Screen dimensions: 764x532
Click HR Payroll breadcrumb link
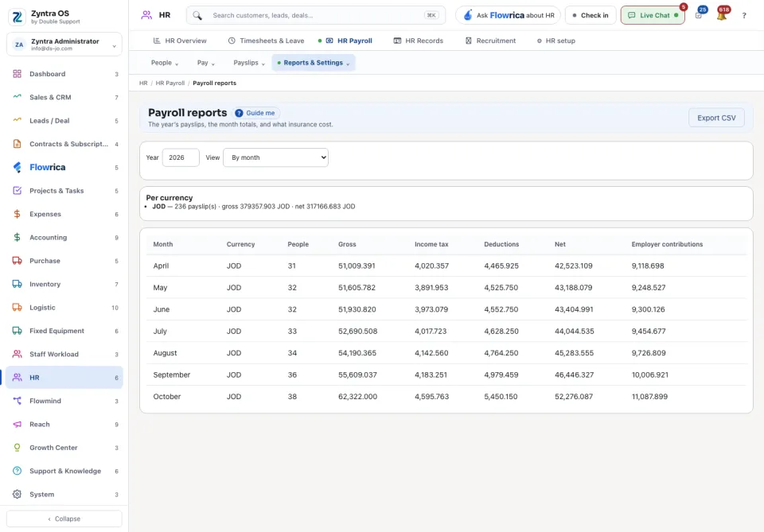click(x=170, y=83)
